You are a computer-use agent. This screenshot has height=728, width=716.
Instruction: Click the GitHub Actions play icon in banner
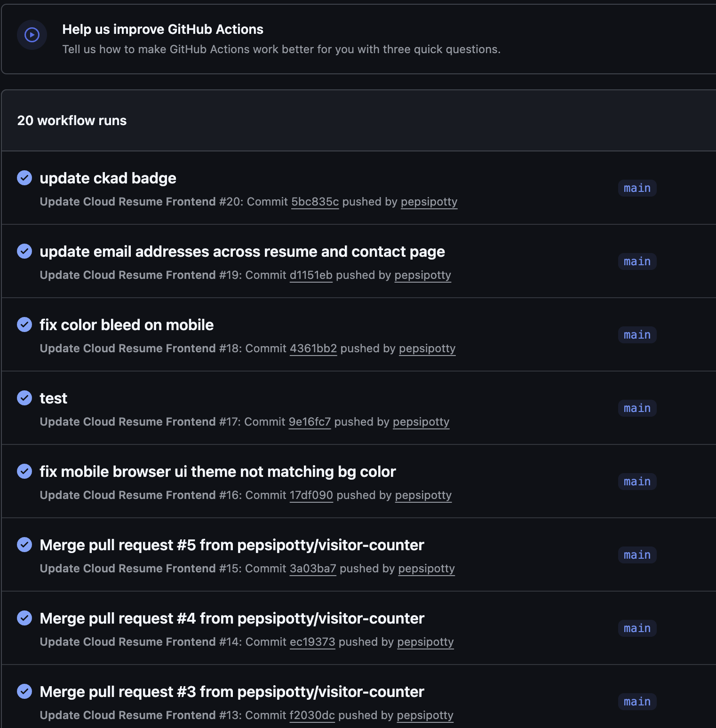coord(32,35)
